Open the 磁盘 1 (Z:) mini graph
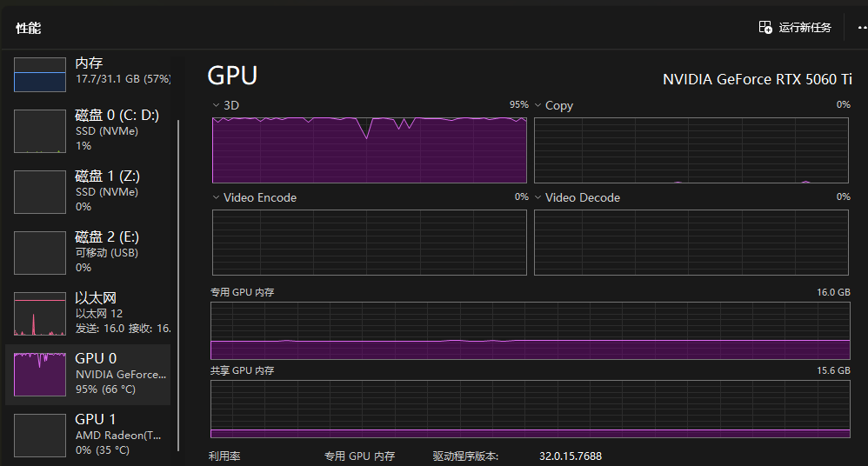Screen dimensions: 868x466 40,192
